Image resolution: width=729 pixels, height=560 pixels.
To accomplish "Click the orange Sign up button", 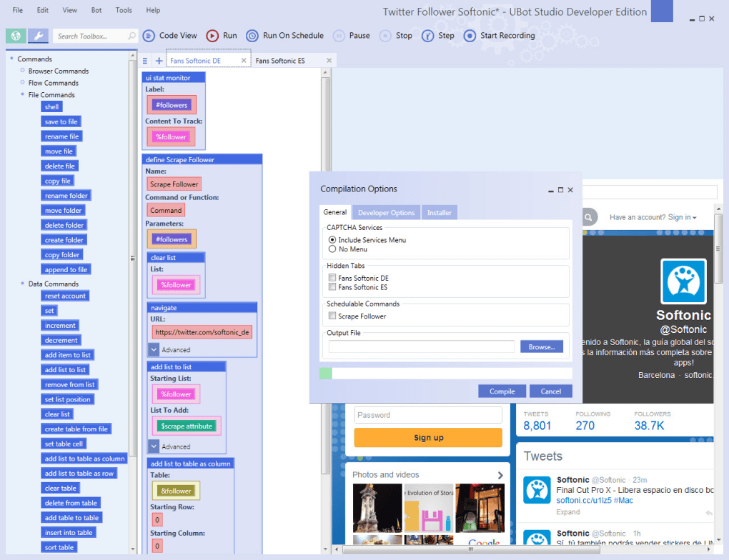I will click(428, 437).
